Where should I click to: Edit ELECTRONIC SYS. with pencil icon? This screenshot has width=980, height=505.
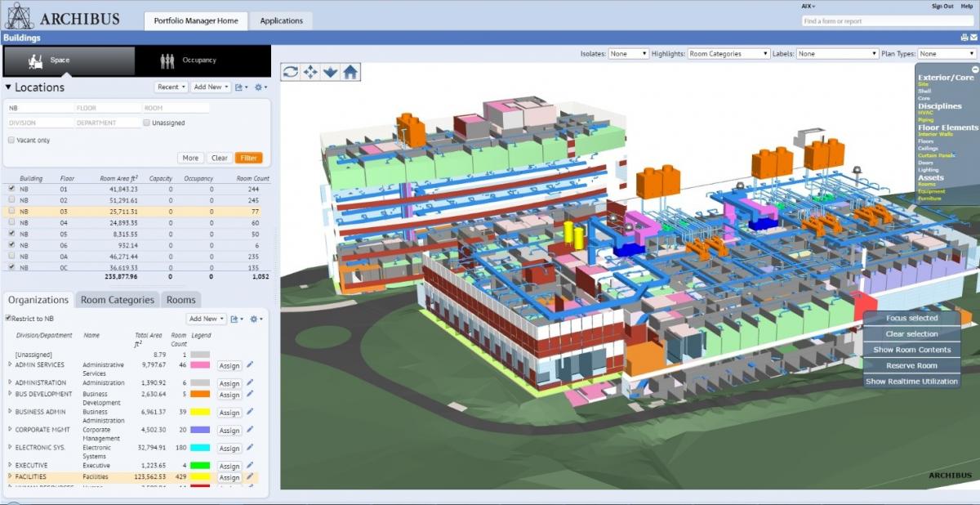point(251,448)
